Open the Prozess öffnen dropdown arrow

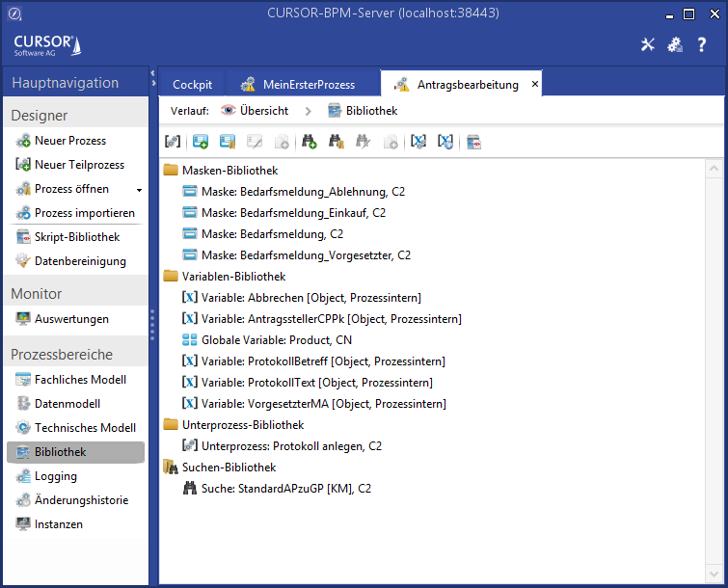pos(139,190)
